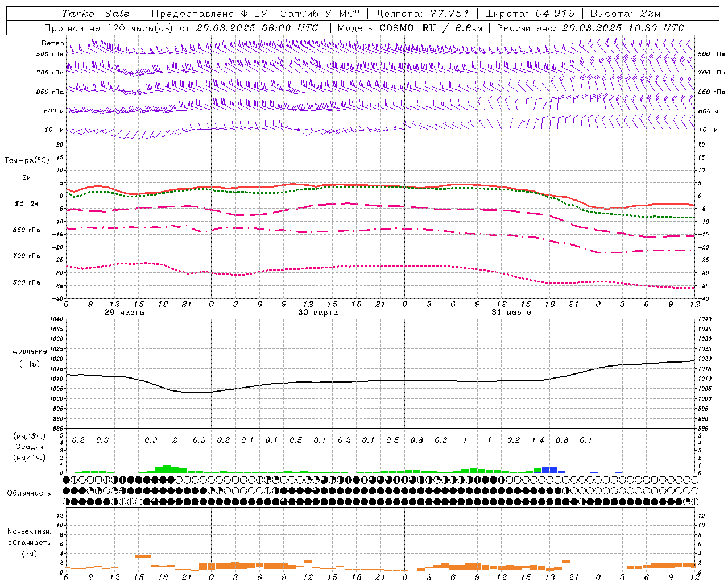Image resolution: width=728 pixels, height=582 pixels.
Task: Click the 500 м wind level label on left
Action: pyautogui.click(x=55, y=111)
